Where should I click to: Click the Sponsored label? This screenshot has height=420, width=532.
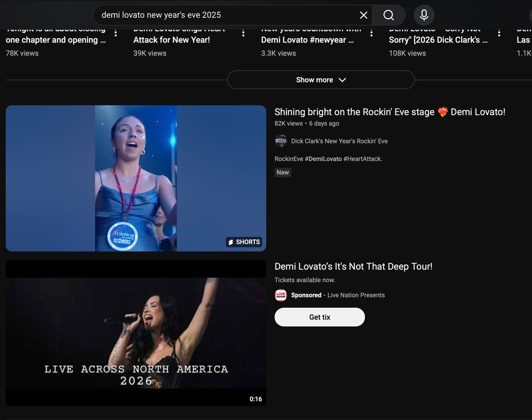click(x=306, y=295)
